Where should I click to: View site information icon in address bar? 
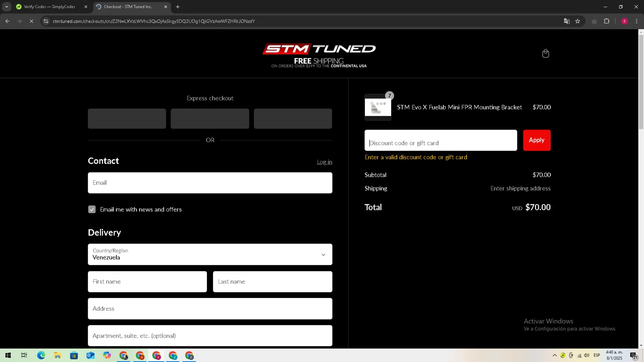[x=46, y=21]
